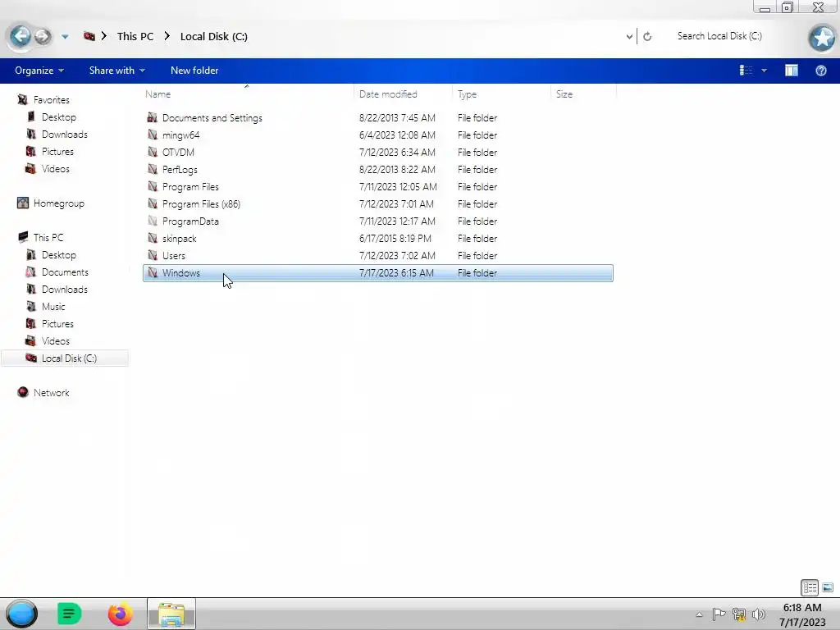Click the Forward navigation arrow
This screenshot has width=840, height=630.
pos(43,36)
